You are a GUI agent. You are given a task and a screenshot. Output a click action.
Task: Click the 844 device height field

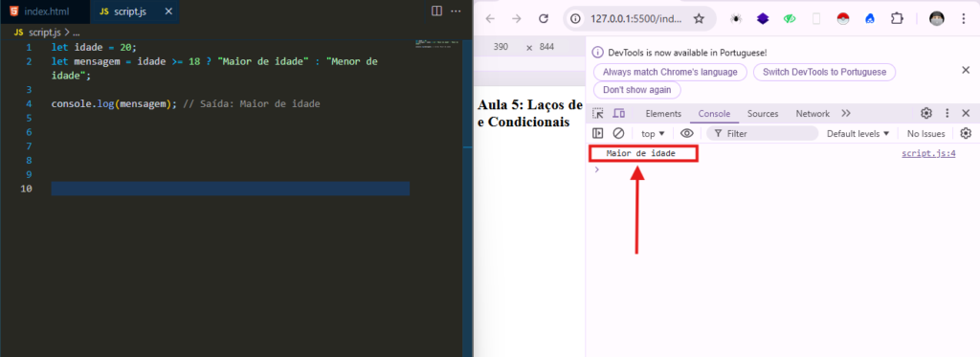click(546, 47)
